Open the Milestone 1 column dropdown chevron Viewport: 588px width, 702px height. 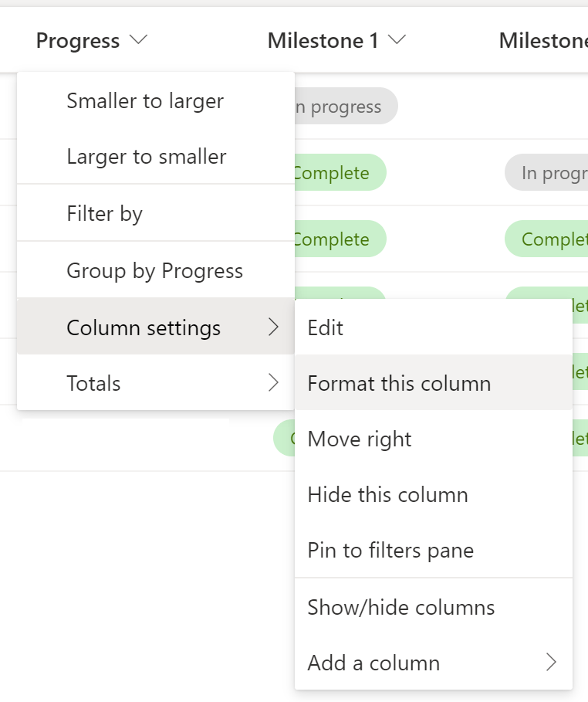[x=397, y=41]
